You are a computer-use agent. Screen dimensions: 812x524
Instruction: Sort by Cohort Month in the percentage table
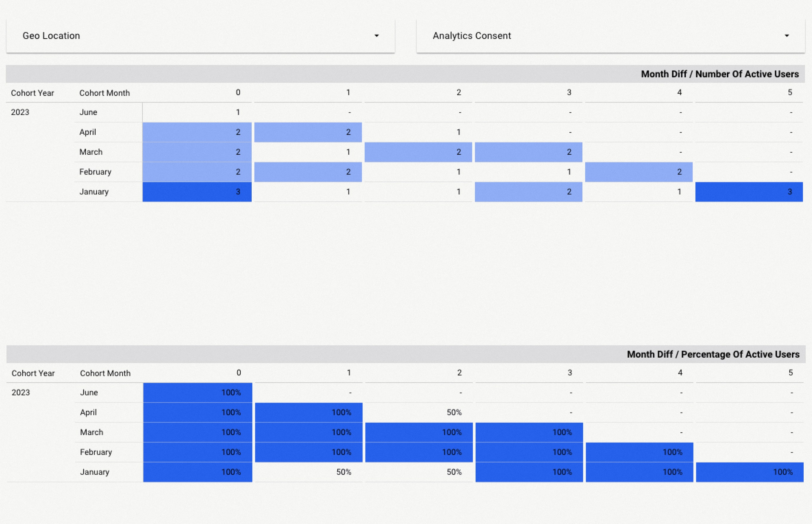click(105, 373)
